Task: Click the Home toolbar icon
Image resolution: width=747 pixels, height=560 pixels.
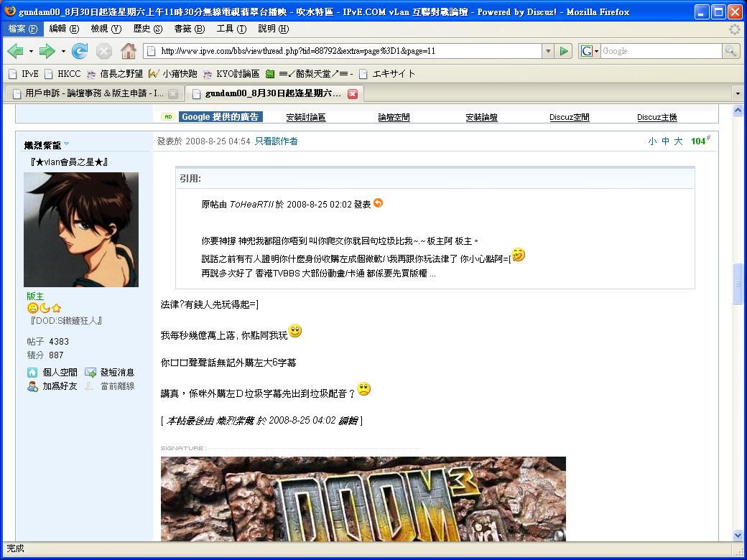Action: (x=129, y=51)
